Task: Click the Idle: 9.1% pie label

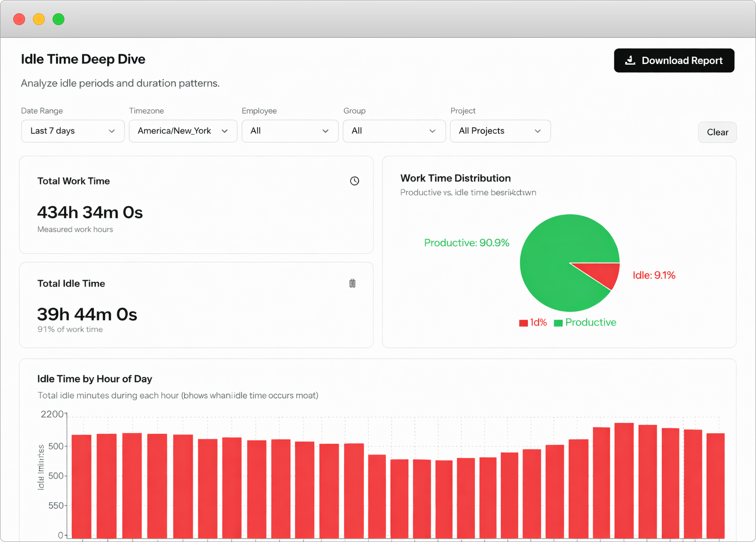Action: (x=654, y=275)
